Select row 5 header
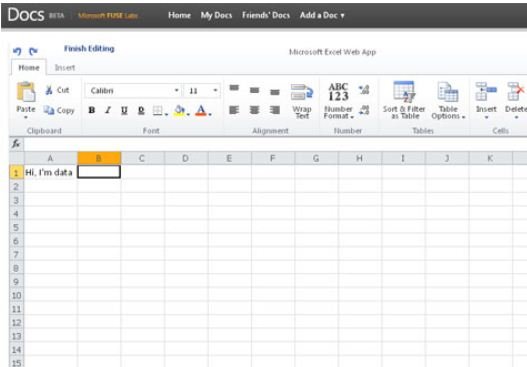 pos(16,228)
